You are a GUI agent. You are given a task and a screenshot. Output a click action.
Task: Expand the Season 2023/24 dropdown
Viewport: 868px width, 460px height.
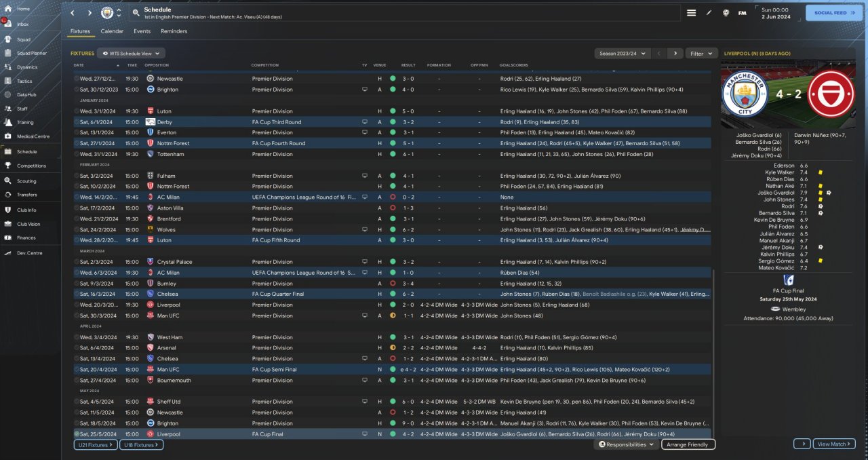tap(622, 53)
